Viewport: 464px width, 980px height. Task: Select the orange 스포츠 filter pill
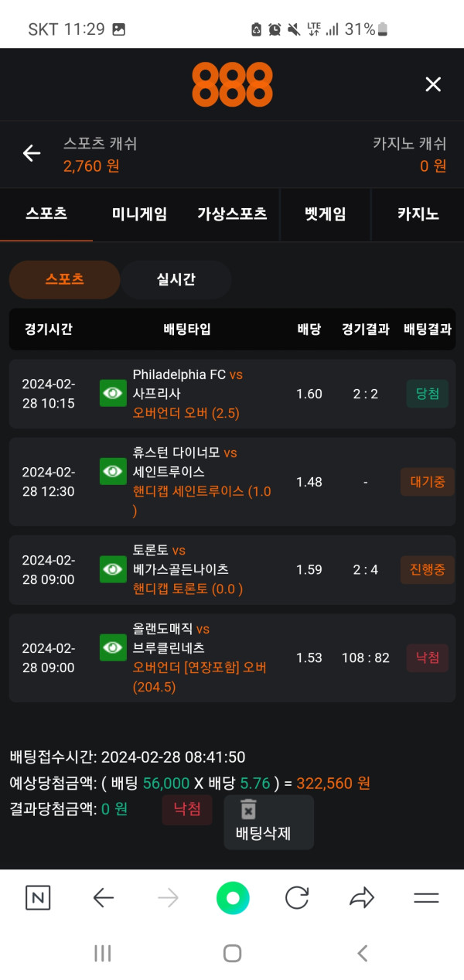click(65, 279)
